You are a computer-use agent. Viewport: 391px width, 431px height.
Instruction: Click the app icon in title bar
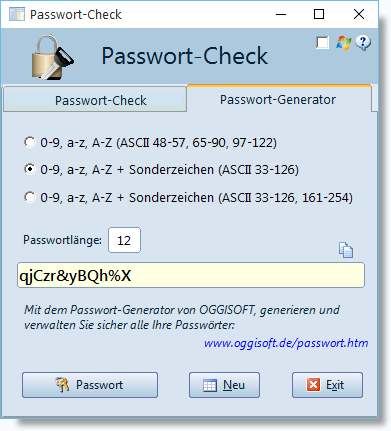(17, 14)
